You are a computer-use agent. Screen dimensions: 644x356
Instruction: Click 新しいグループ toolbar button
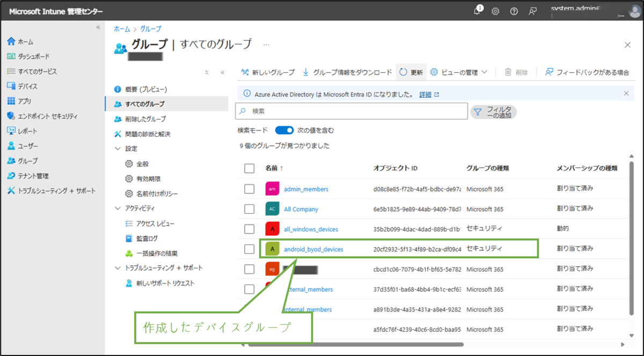(x=268, y=72)
